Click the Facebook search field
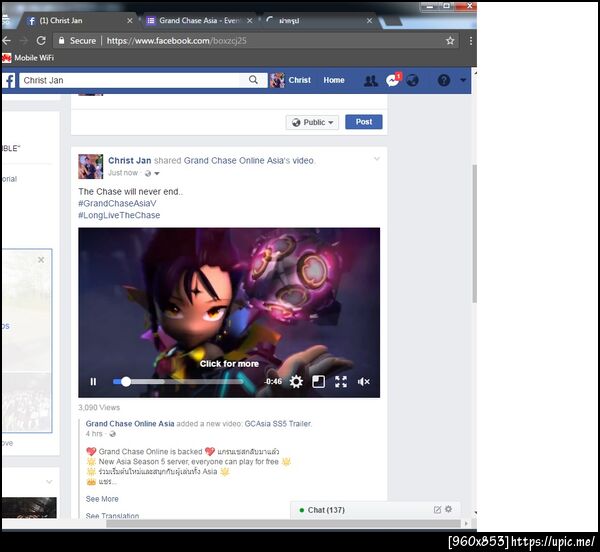The height and width of the screenshot is (552, 600). pyautogui.click(x=130, y=80)
